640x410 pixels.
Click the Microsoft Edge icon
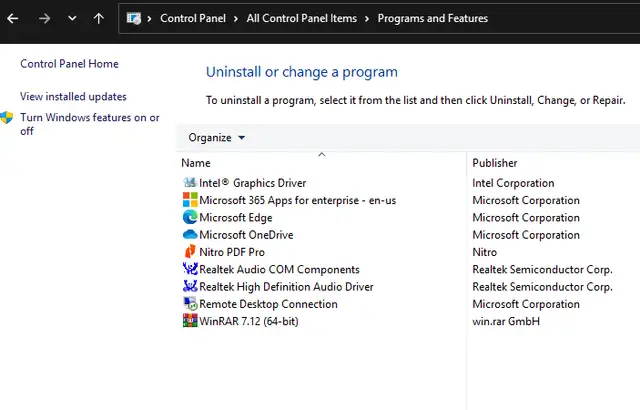click(x=190, y=217)
